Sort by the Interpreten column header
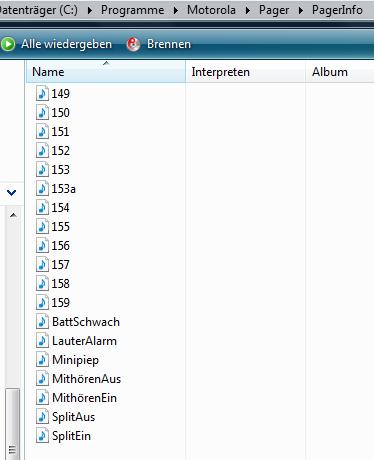 click(245, 72)
